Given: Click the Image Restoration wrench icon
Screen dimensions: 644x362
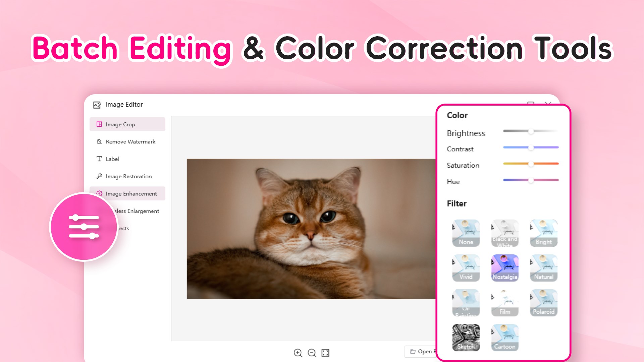Looking at the screenshot, I should coord(99,176).
